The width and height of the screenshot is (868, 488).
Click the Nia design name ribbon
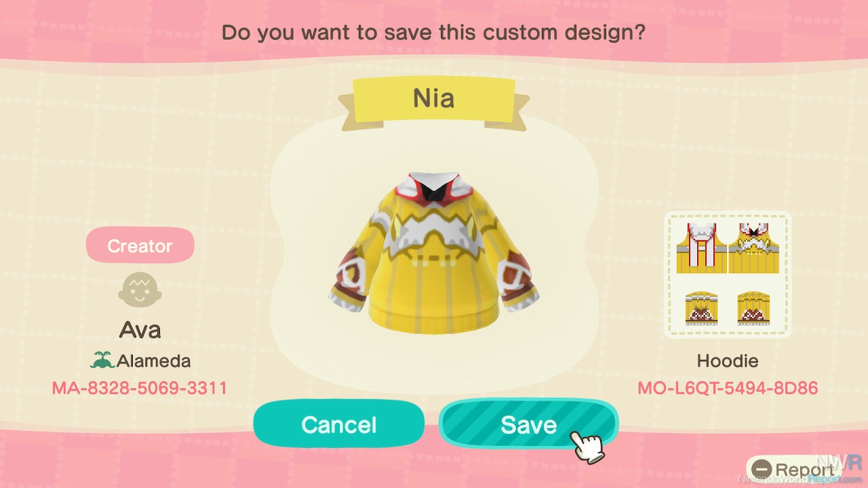434,99
